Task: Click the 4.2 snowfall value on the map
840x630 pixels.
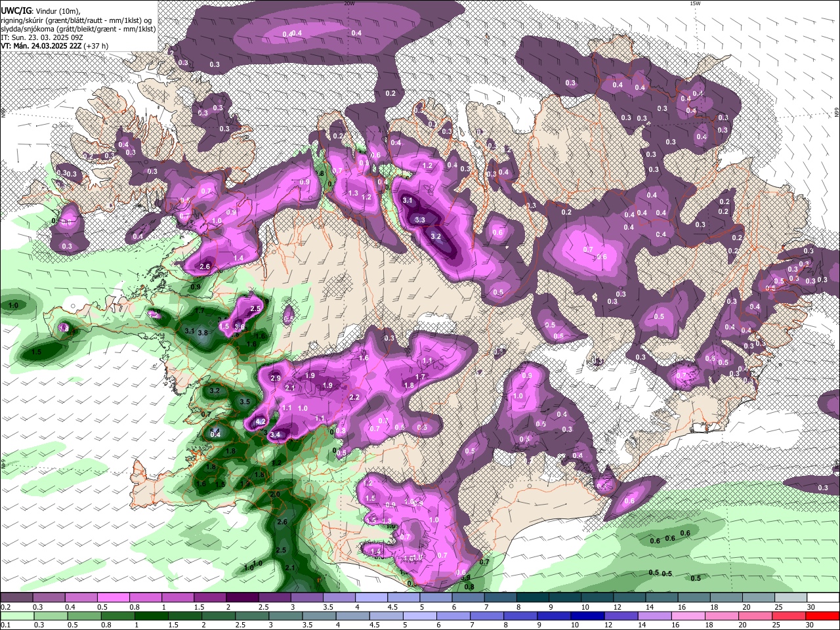Action: (x=261, y=422)
